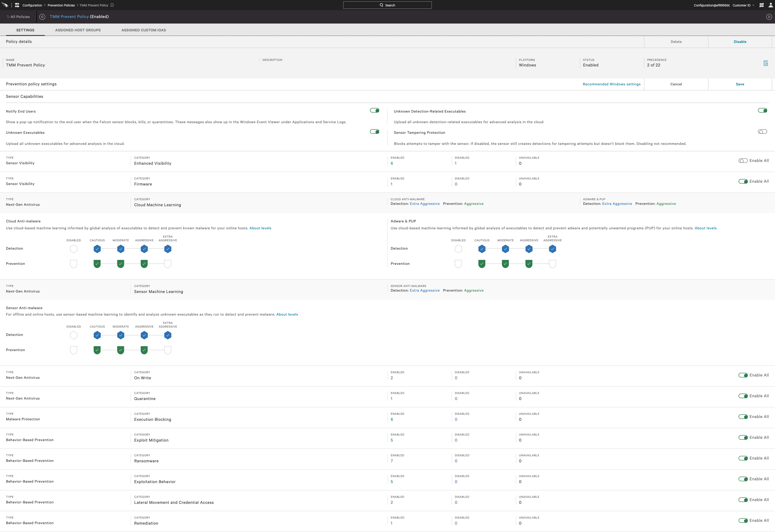The image size is (775, 532).
Task: Go to the next policy arrow
Action: tap(769, 17)
